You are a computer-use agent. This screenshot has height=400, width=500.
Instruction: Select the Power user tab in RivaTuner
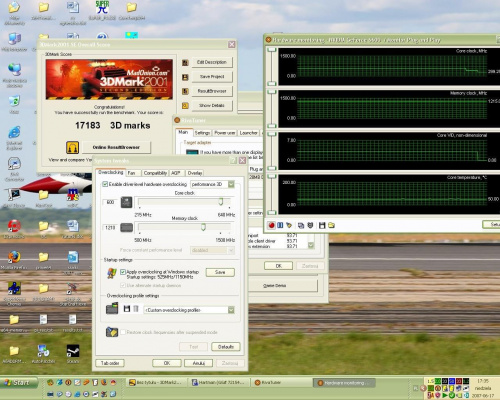tap(225, 133)
